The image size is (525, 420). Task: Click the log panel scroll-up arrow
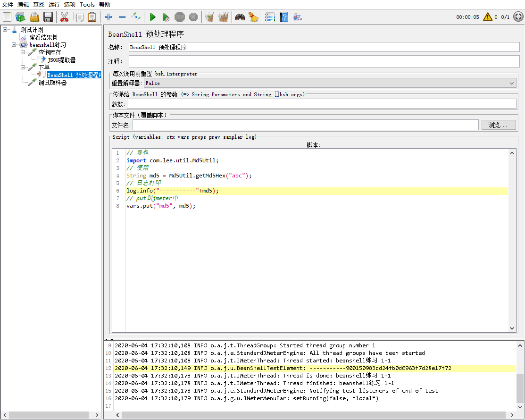coord(520,345)
